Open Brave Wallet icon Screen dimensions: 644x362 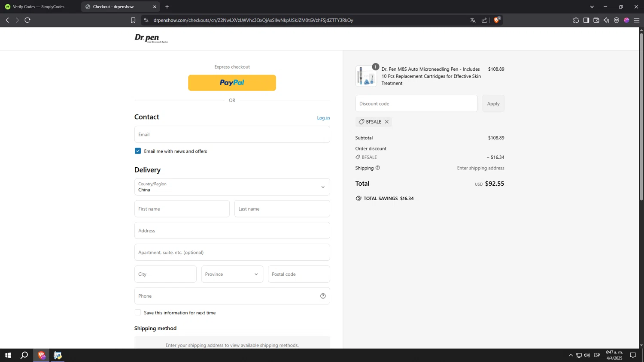click(596, 20)
